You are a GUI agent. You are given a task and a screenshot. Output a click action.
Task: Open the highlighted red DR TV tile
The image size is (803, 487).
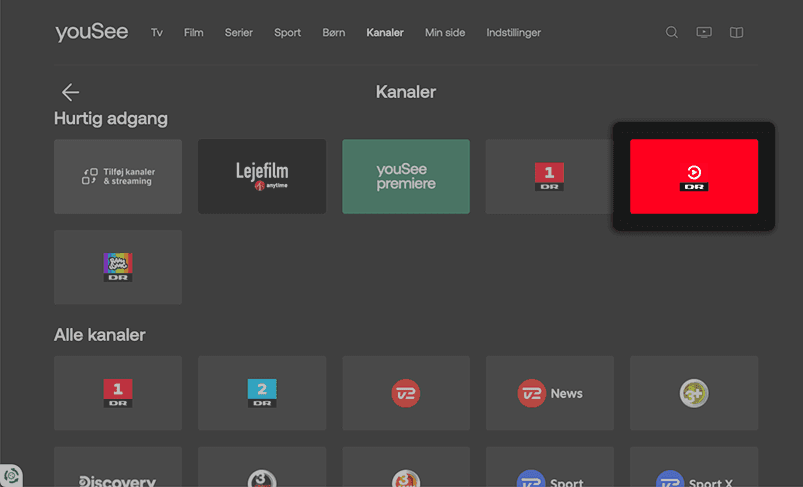click(694, 177)
